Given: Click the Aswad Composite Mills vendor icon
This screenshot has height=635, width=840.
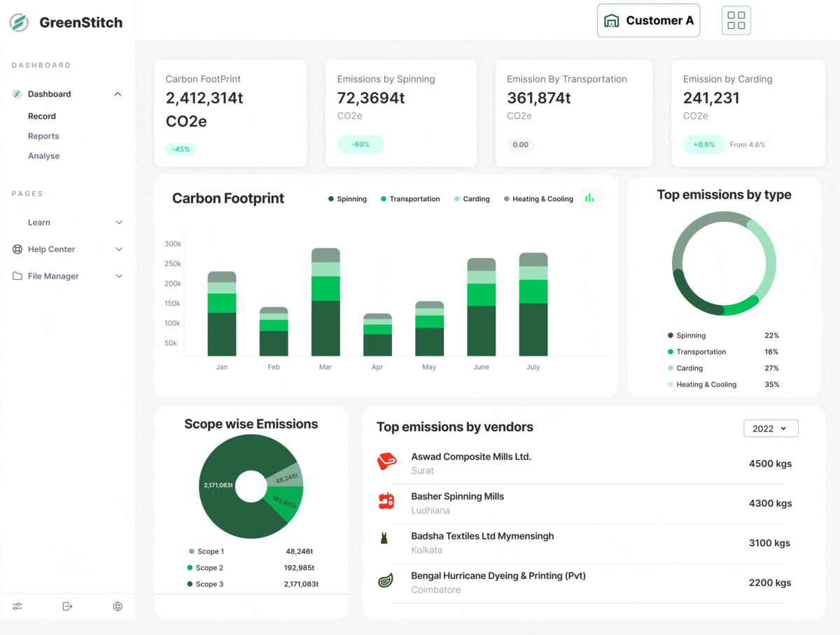Looking at the screenshot, I should pos(386,461).
